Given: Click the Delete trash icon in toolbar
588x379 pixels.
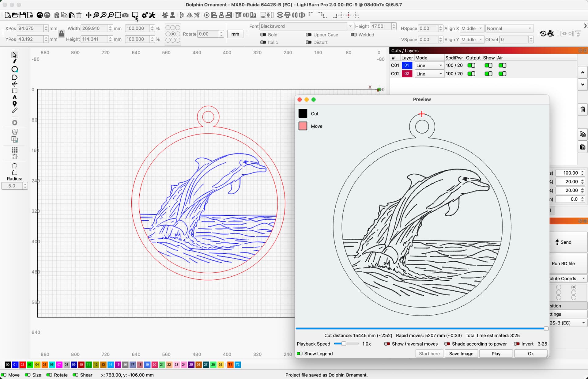Looking at the screenshot, I should coord(79,15).
